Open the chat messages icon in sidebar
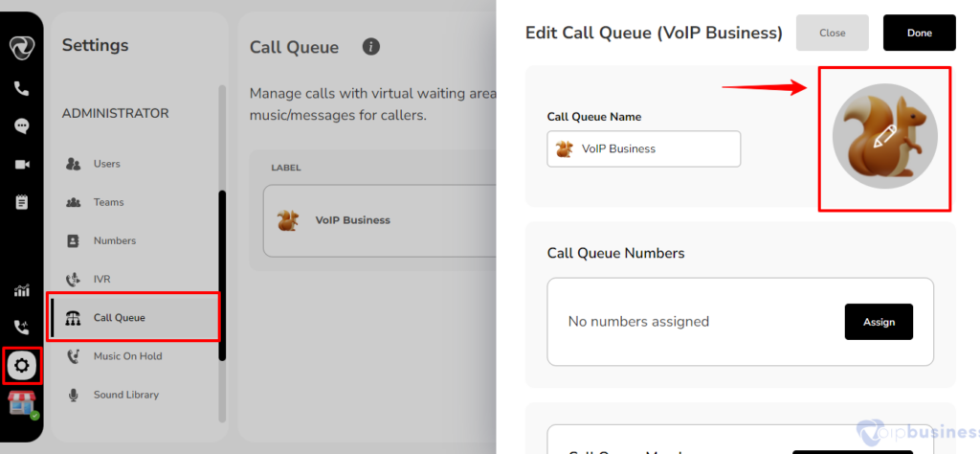980x454 pixels. 22,126
